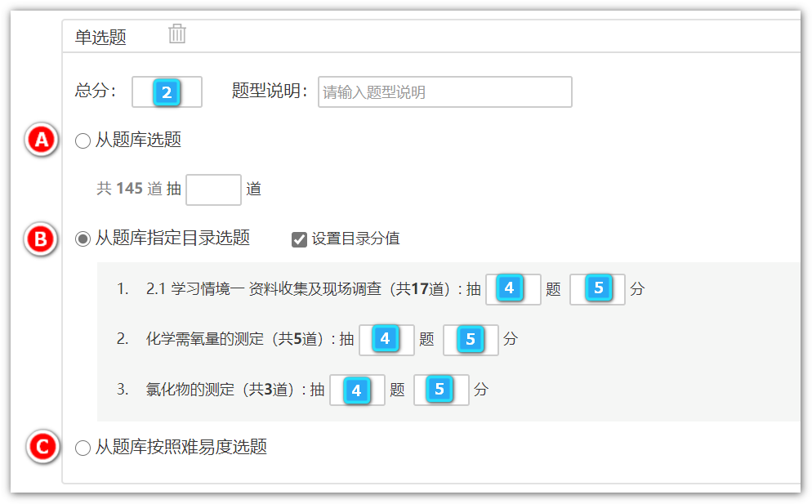This screenshot has width=812, height=504.
Task: Select the 从题库指定目录选题 radio option
Action: pyautogui.click(x=83, y=239)
